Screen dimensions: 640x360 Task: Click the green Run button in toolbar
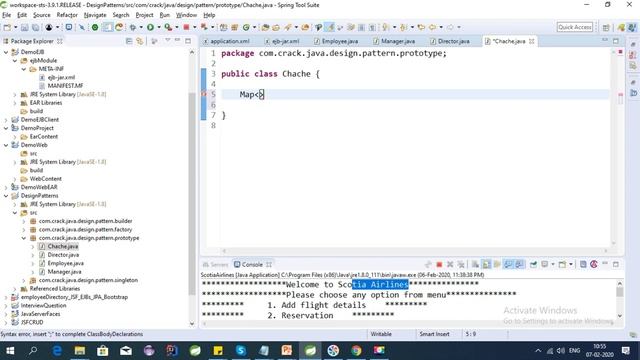click(x=150, y=27)
